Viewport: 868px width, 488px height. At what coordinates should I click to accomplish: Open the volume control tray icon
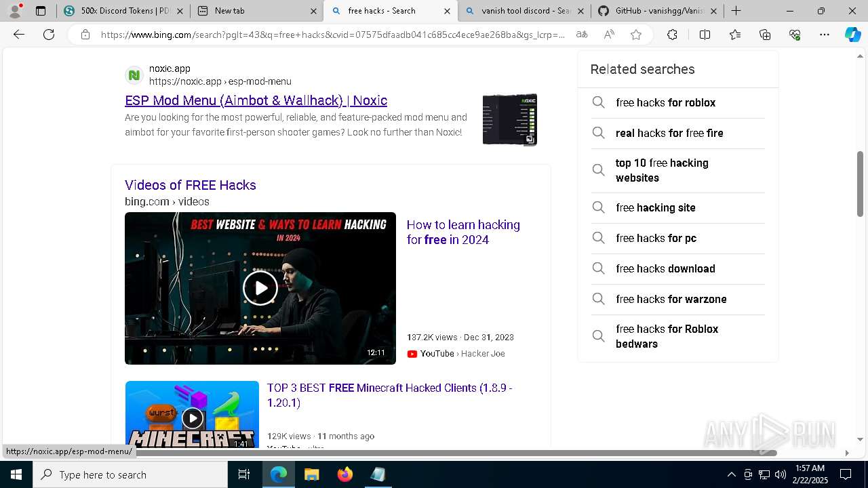pyautogui.click(x=781, y=474)
